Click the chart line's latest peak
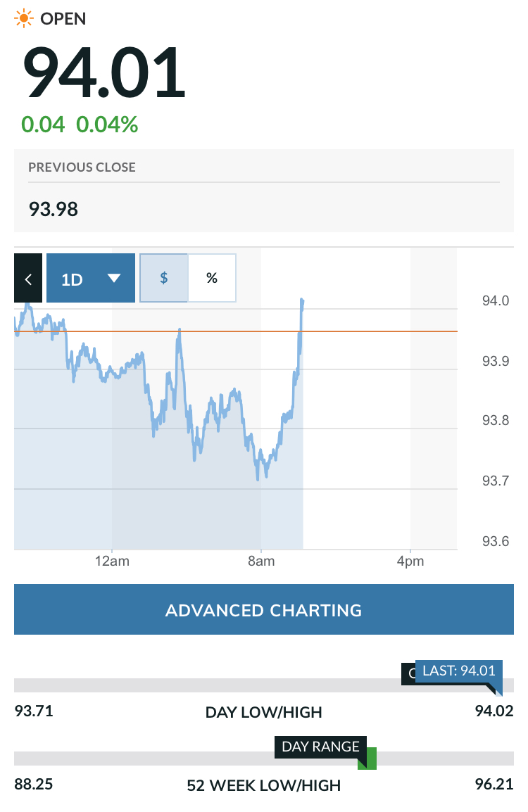 302,300
